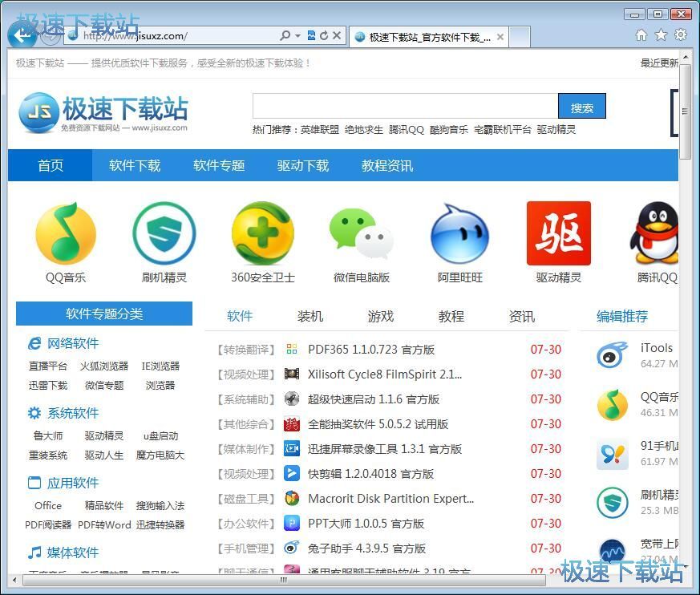Click the compatibility view icon

(x=312, y=35)
